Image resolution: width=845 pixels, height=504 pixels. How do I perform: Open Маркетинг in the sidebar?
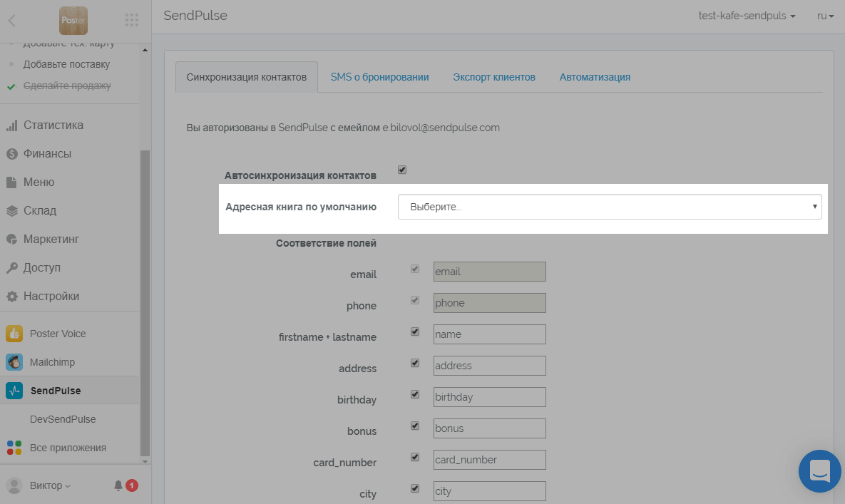[51, 240]
